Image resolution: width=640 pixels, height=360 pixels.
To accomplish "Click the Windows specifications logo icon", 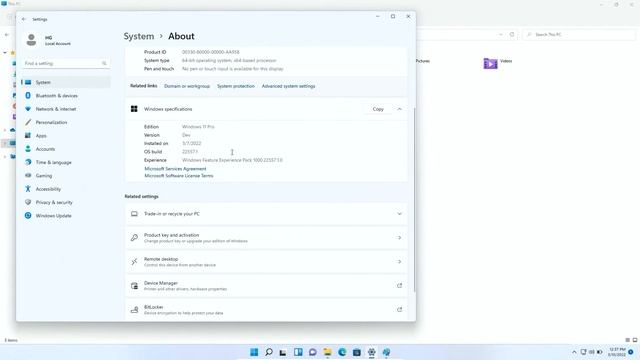I will 134,109.
